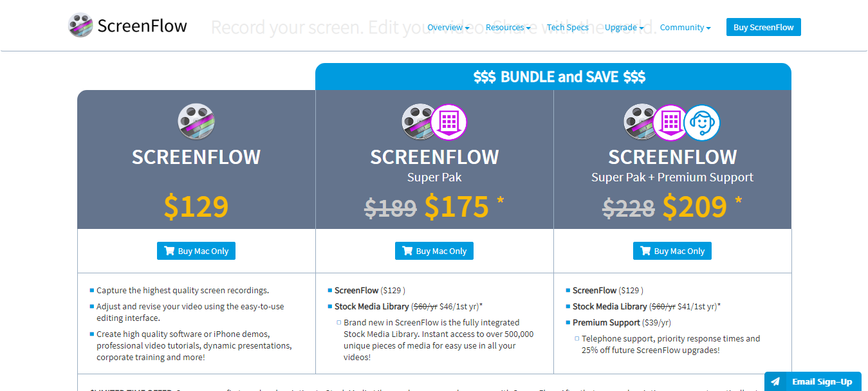This screenshot has height=391, width=868.
Task: Click the ScreenFlow film reel logo icon
Action: (80, 24)
